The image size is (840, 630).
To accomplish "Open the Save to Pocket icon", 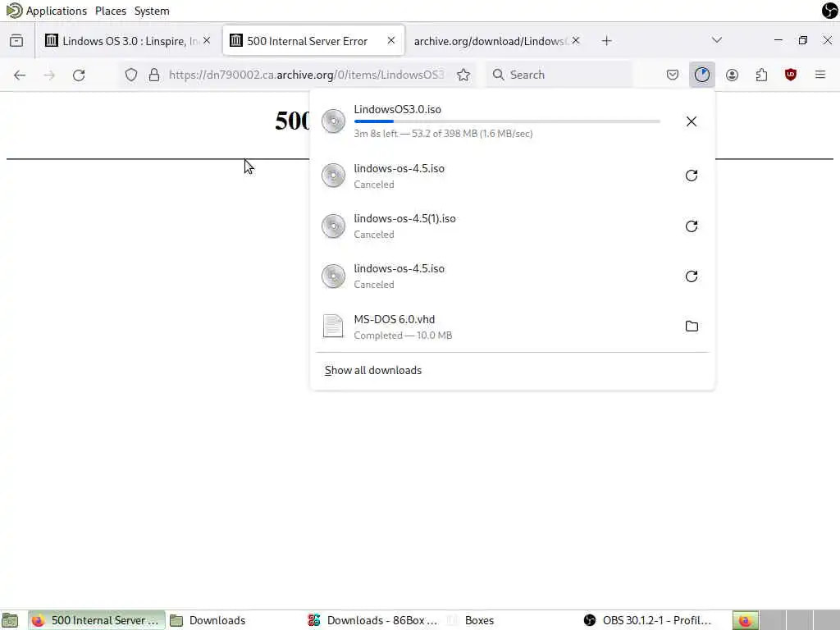I will [x=673, y=75].
